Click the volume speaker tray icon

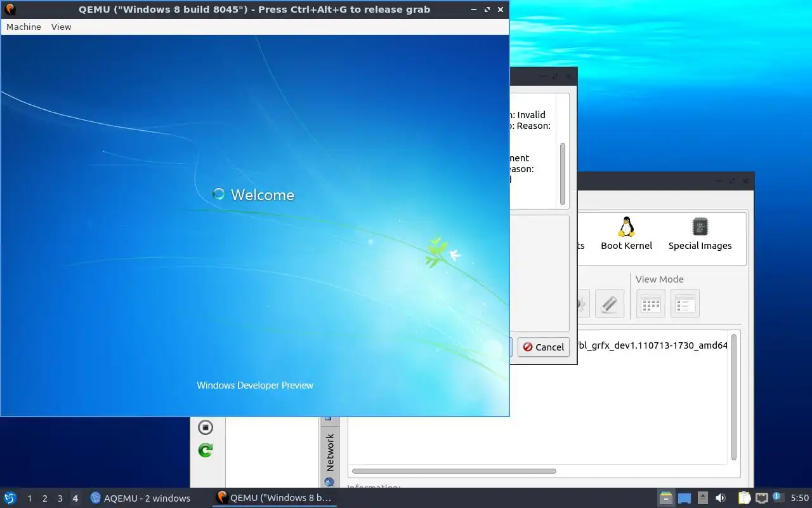click(x=721, y=498)
